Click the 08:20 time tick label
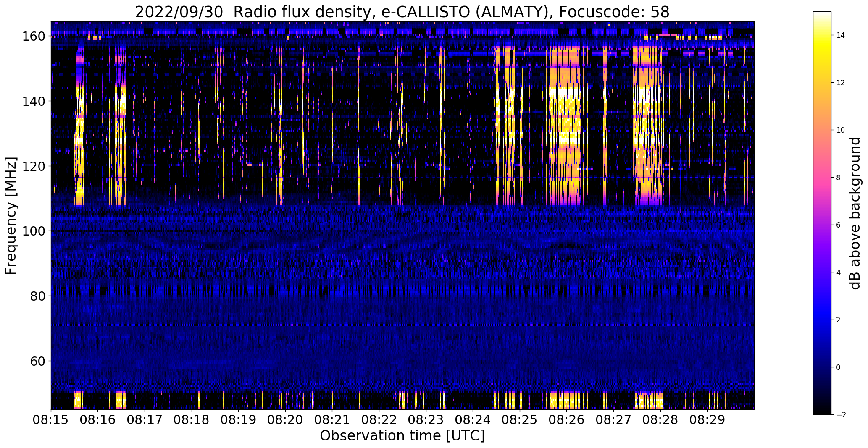Viewport: 868px width, 448px height. point(285,419)
